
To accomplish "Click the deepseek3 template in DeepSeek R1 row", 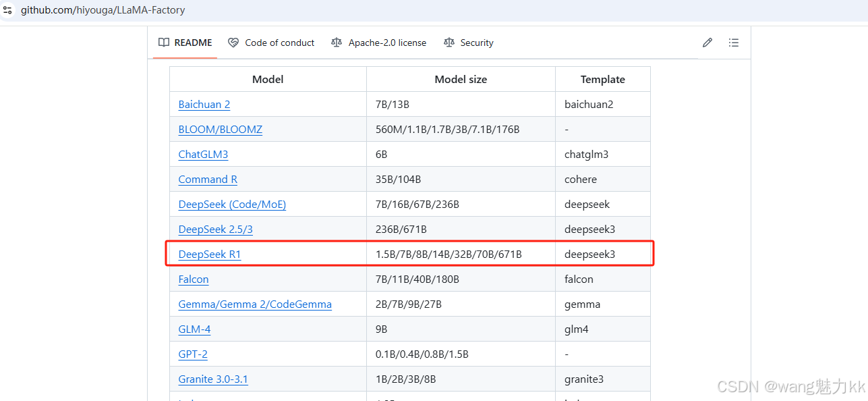I will pos(603,255).
